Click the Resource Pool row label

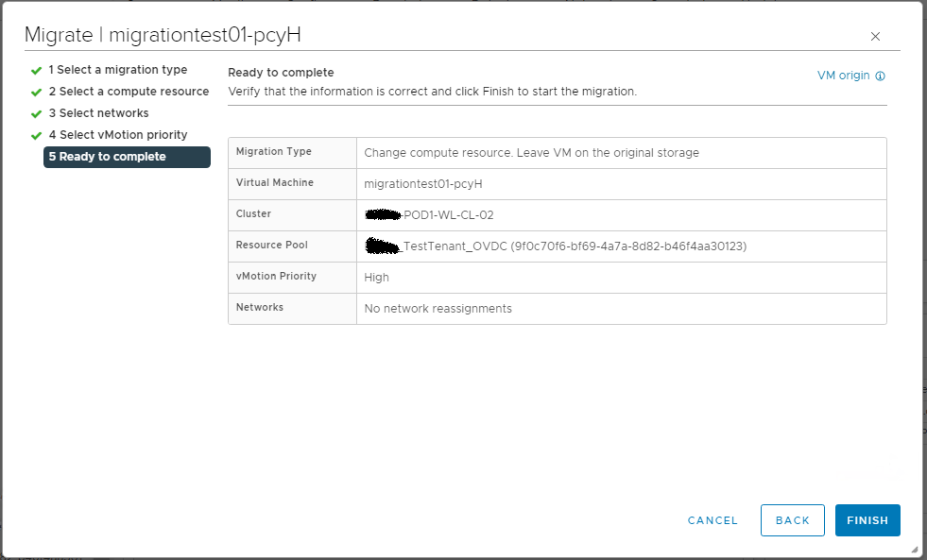click(x=271, y=246)
